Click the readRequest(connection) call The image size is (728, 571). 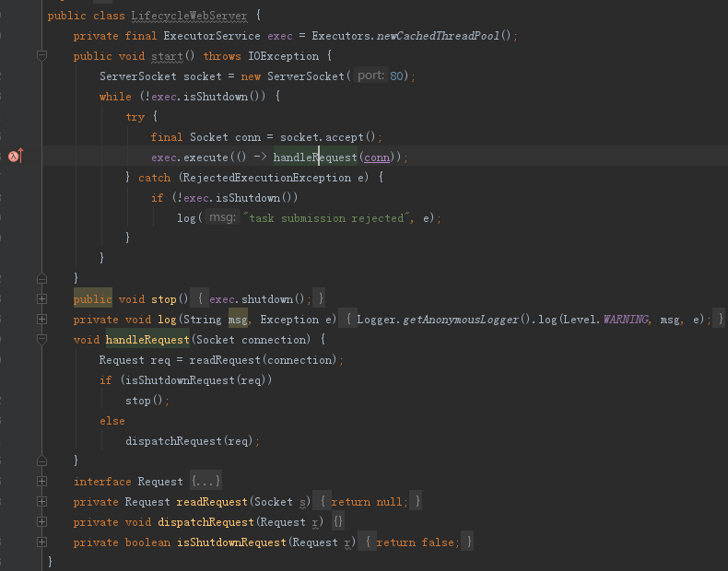(x=263, y=360)
